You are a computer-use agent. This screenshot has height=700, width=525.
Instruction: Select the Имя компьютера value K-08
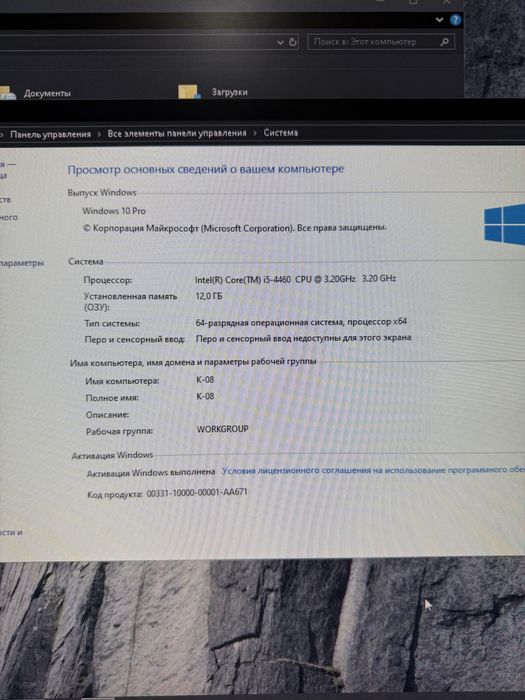[x=205, y=379]
